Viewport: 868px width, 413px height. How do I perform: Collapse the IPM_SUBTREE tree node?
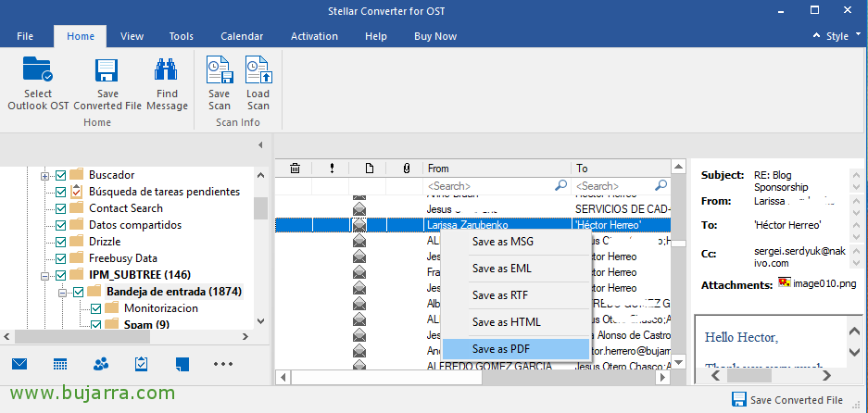tap(44, 275)
